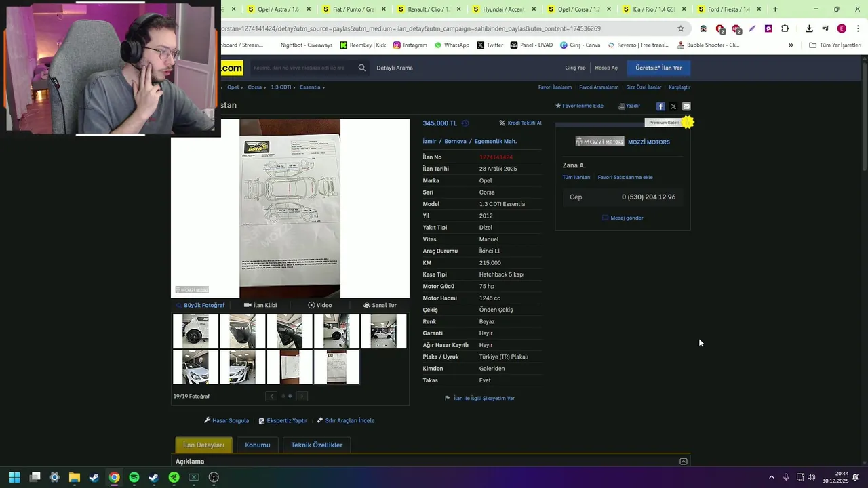Click Mesaj gönder link

coord(623,218)
